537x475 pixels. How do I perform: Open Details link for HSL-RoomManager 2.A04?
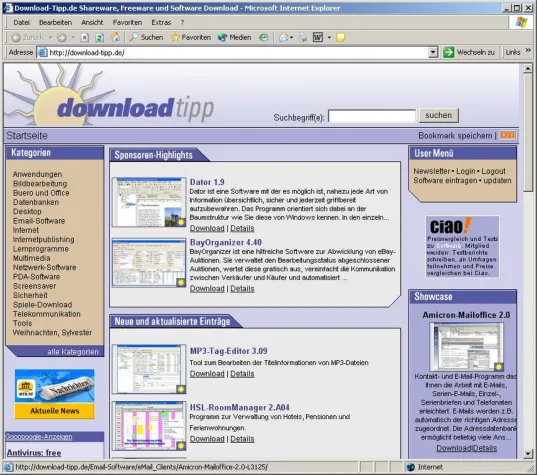click(242, 439)
